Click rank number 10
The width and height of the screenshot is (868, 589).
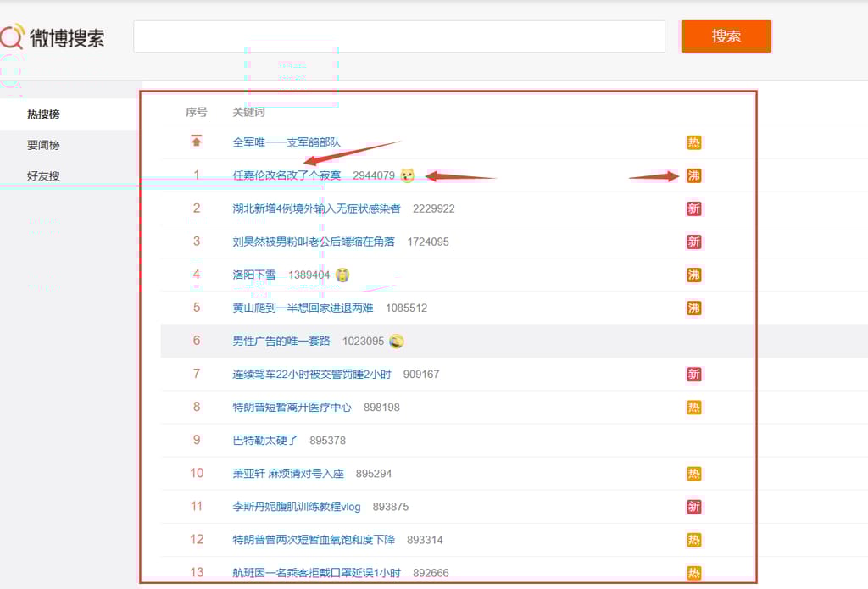pyautogui.click(x=197, y=473)
